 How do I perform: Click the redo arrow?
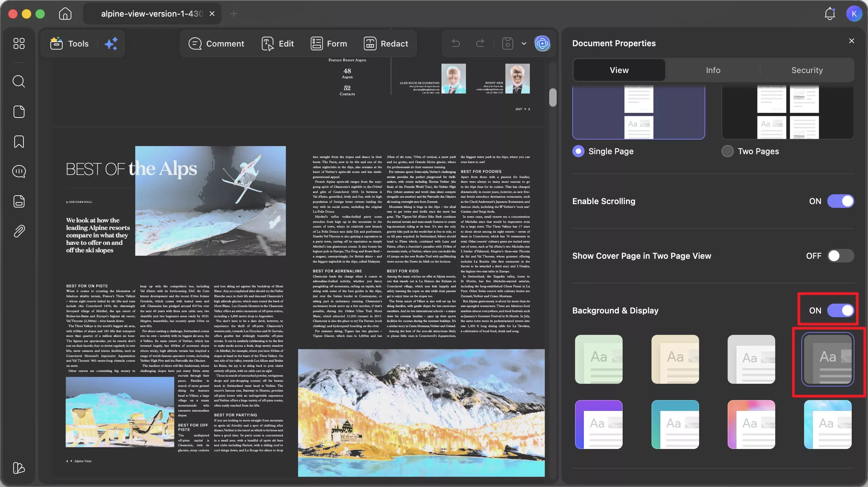480,43
